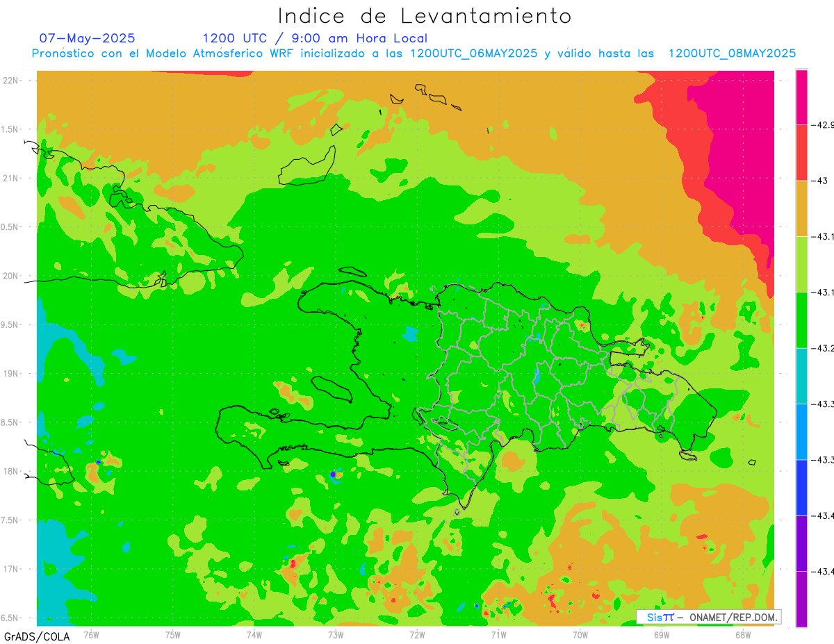Click the legend value "-43"
Screen dimensions: 834x644
point(819,181)
